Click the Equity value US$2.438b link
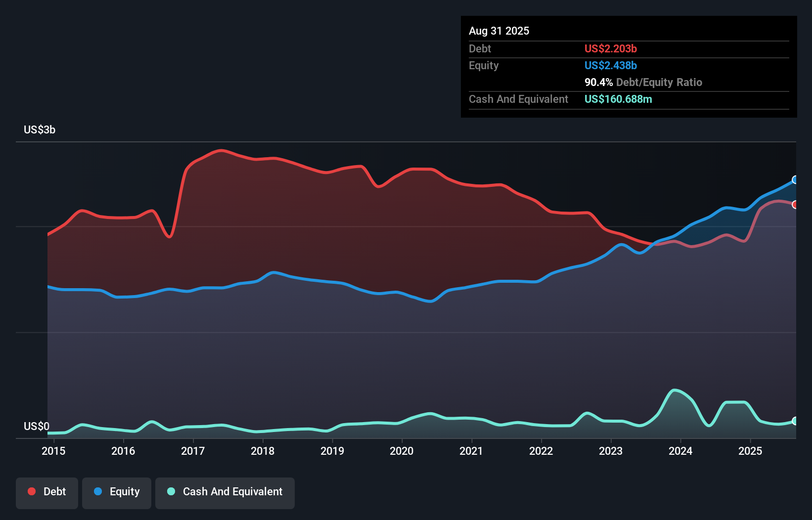The width and height of the screenshot is (812, 520). click(611, 65)
